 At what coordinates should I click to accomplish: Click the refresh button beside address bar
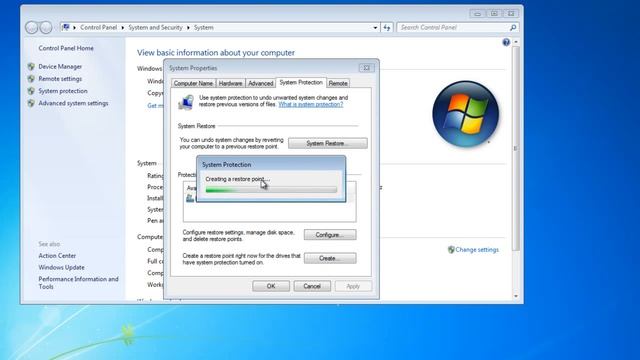point(387,27)
